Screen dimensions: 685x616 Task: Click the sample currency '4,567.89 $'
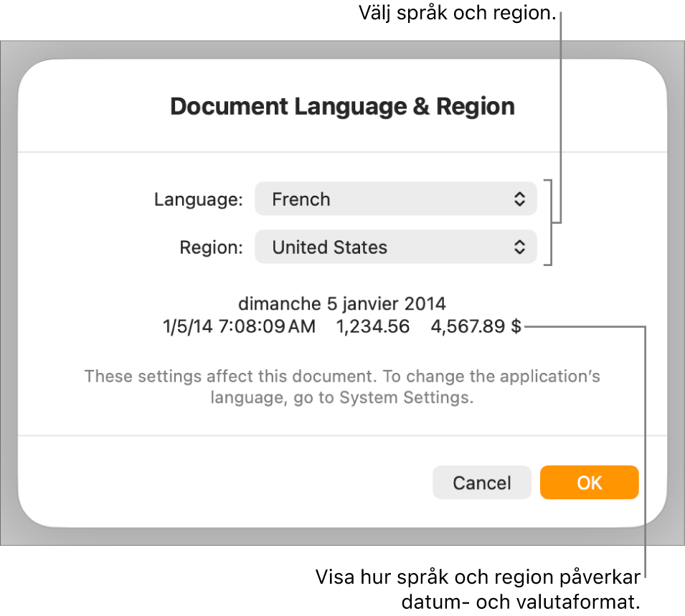(476, 326)
